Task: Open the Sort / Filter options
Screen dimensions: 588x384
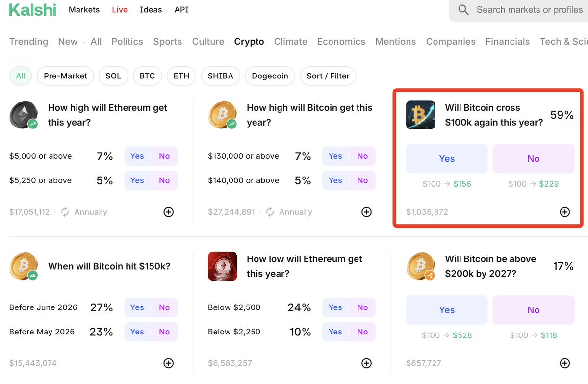Action: (328, 76)
